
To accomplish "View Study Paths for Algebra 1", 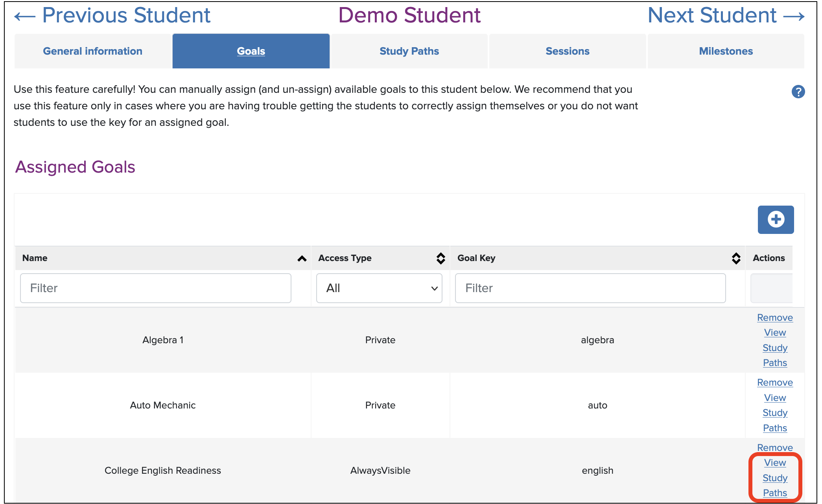I will [775, 348].
